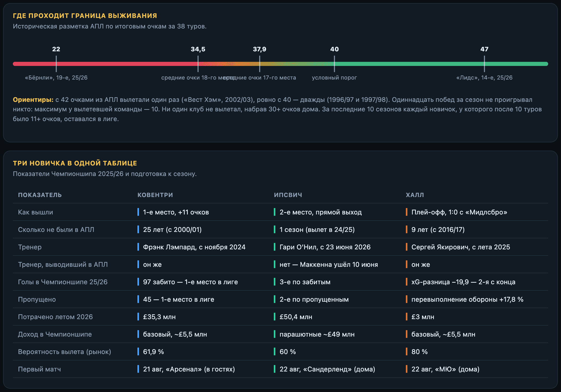Select the "Первый матч" row label

[40, 369]
